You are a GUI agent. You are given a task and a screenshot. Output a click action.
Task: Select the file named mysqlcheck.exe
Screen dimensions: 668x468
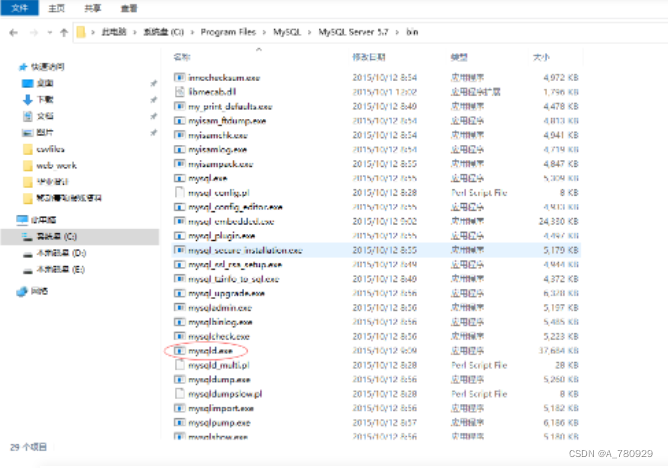pos(219,336)
